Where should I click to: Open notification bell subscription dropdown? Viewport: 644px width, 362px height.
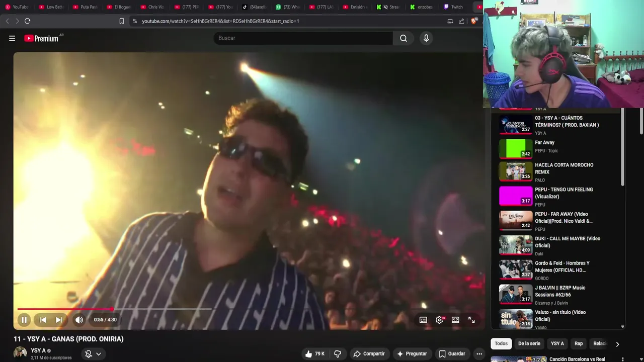pyautogui.click(x=93, y=354)
